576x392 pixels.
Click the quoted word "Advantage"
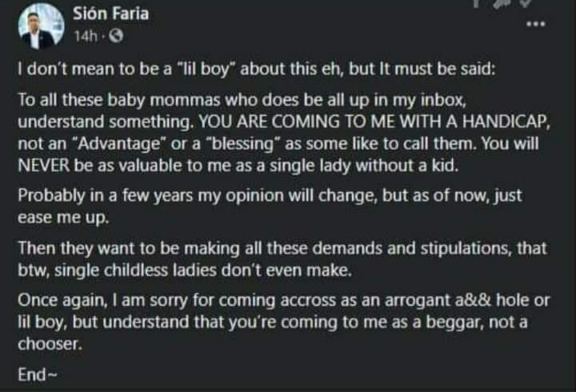(105, 145)
